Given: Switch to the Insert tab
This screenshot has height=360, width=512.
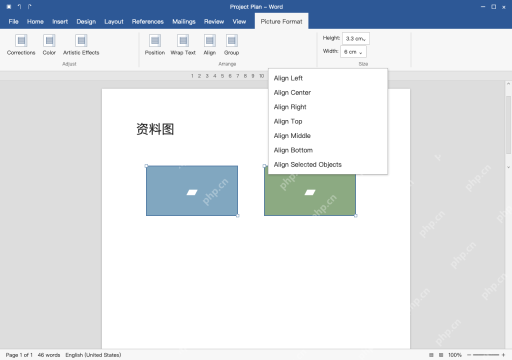Looking at the screenshot, I should pyautogui.click(x=60, y=21).
